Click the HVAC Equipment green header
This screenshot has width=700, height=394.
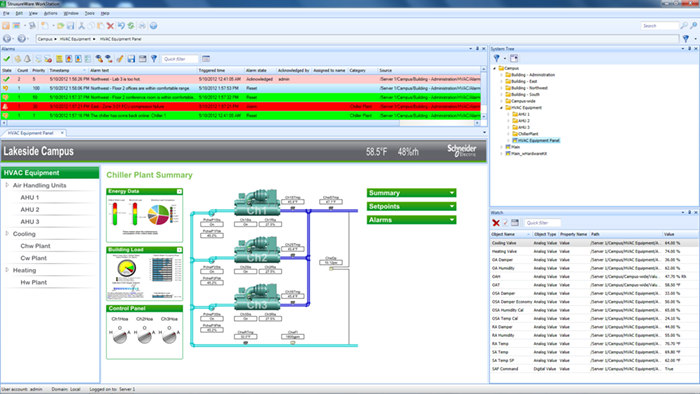[50, 173]
